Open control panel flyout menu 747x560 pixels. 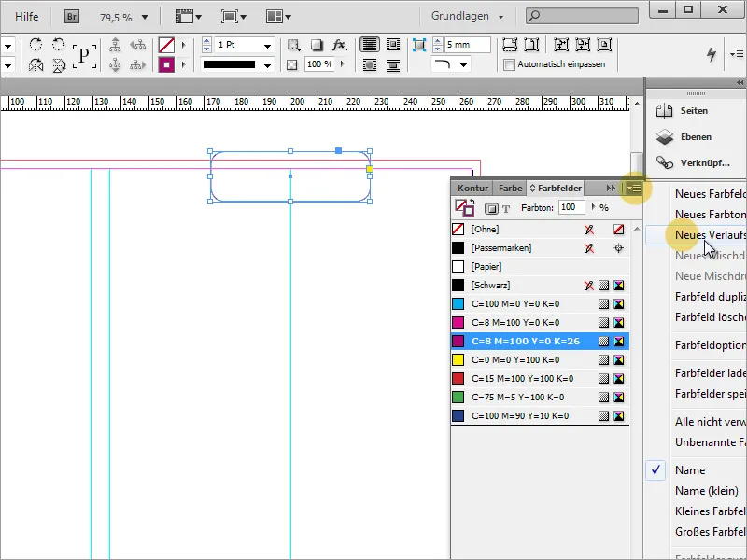(737, 54)
